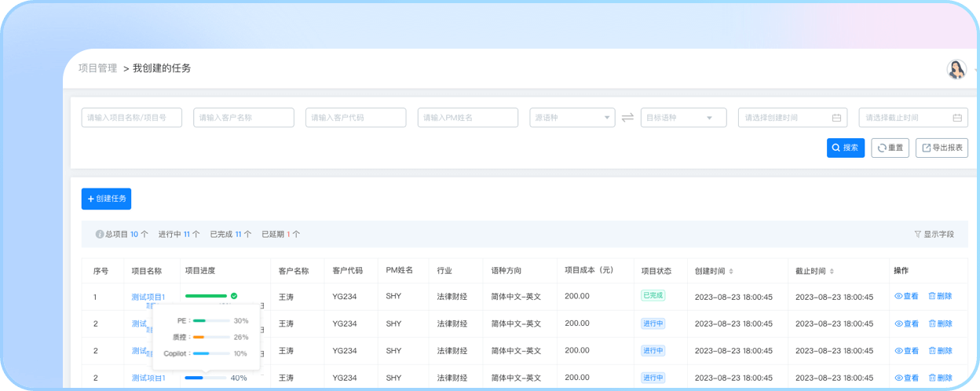Select the 我创建的任务 breadcrumb item

click(162, 68)
